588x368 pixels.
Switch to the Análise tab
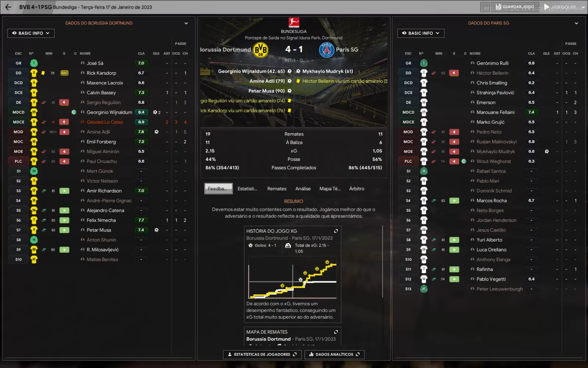point(303,188)
